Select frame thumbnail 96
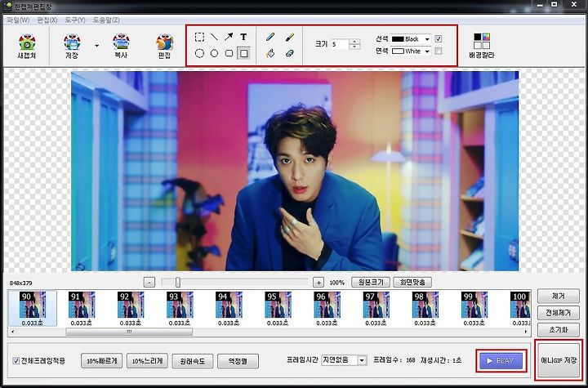This screenshot has height=388, width=588. [x=327, y=308]
